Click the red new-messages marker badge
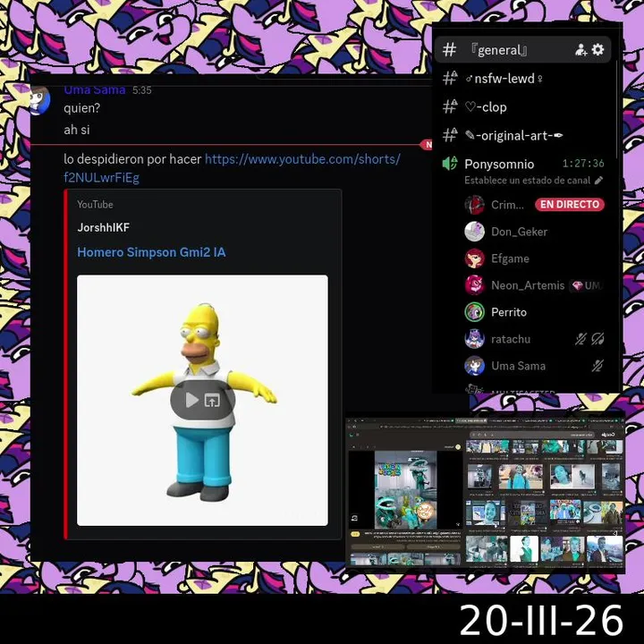The image size is (644, 644). tap(427, 145)
